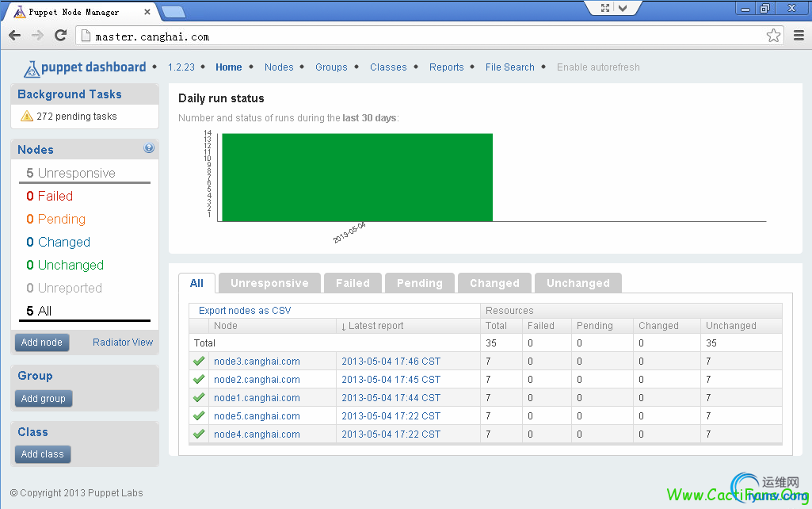Click the Add class button
Viewport: 812px width, 509px height.
click(x=43, y=454)
